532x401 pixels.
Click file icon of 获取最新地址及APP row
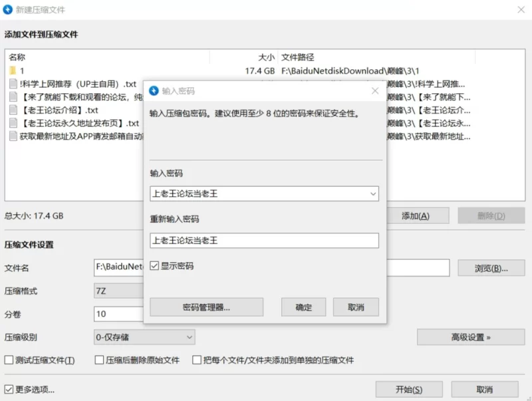(13, 136)
